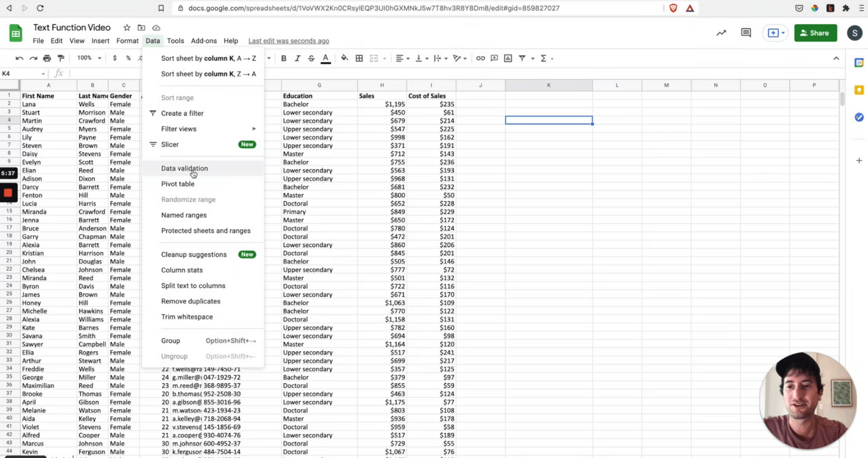This screenshot has width=868, height=458.
Task: Select Data validation from the menu
Action: pos(184,168)
